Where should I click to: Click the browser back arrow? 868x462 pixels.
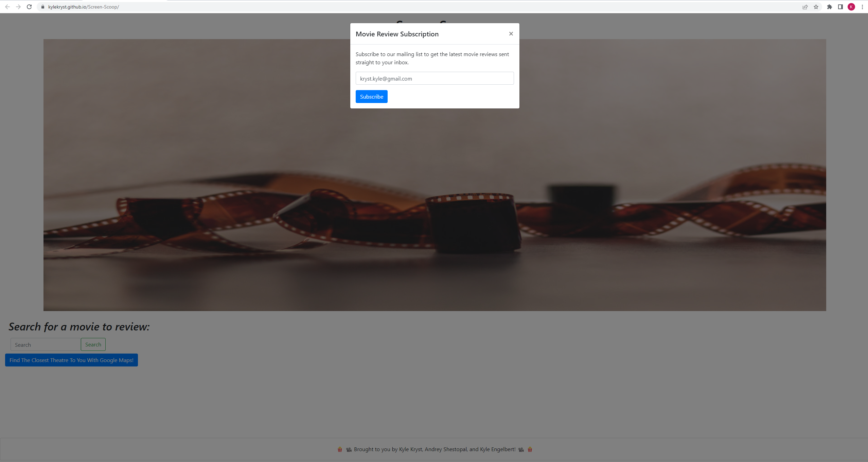click(7, 7)
